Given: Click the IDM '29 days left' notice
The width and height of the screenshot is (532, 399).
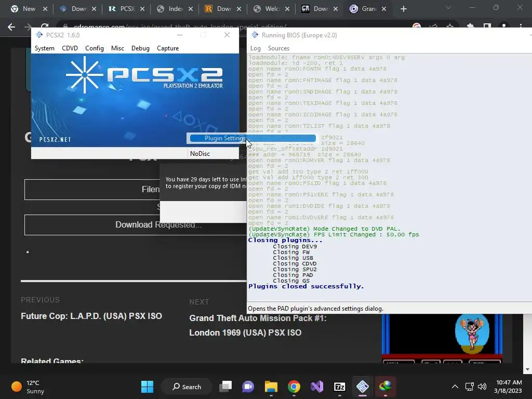Looking at the screenshot, I should click(x=206, y=182).
